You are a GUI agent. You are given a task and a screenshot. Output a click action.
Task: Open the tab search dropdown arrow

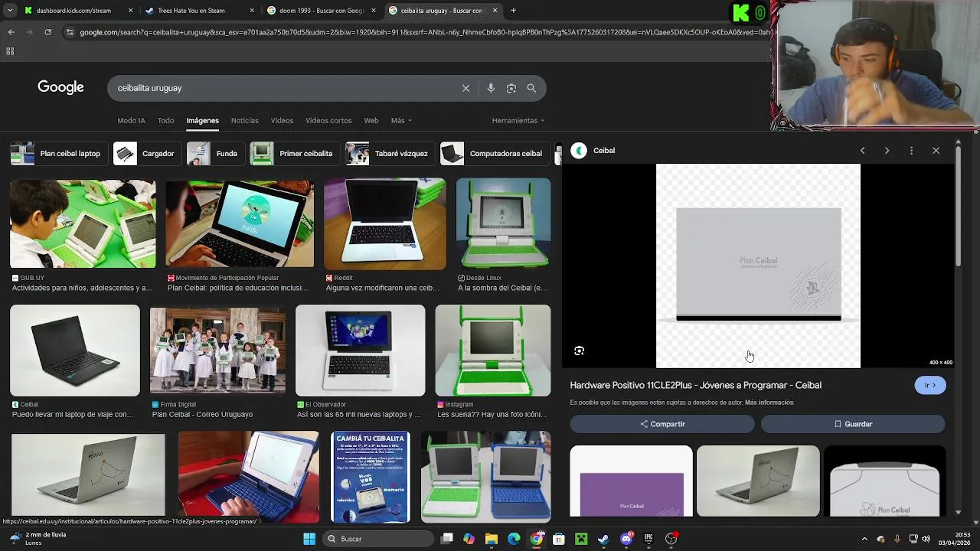coord(10,11)
